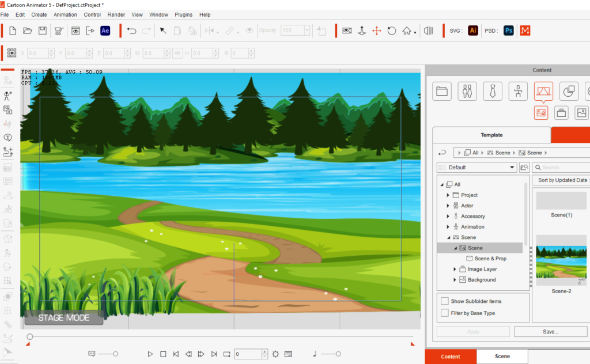
Task: Select the Actor category icon in Content panel
Action: (467, 91)
